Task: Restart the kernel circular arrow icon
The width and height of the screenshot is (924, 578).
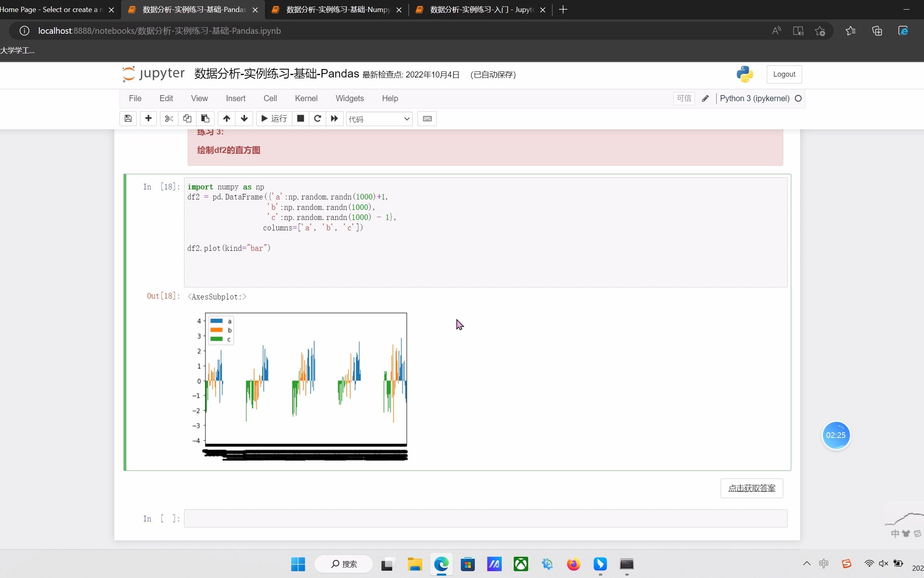Action: click(317, 118)
